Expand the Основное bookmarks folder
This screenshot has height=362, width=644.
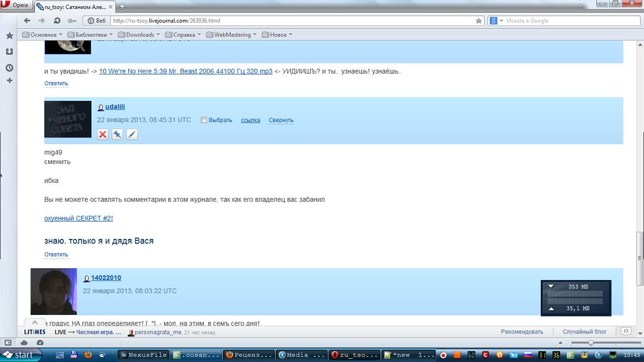tap(43, 34)
